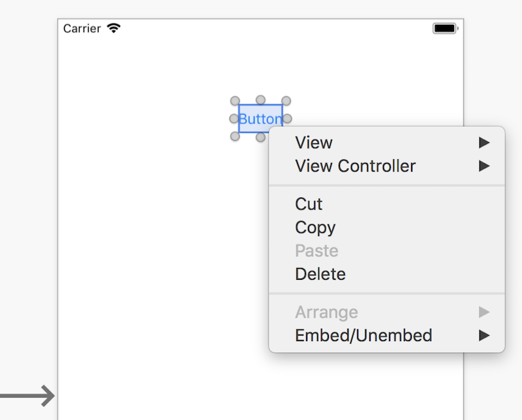Click the bottom-left resize handle of Button
This screenshot has height=420, width=522.
pos(235,136)
